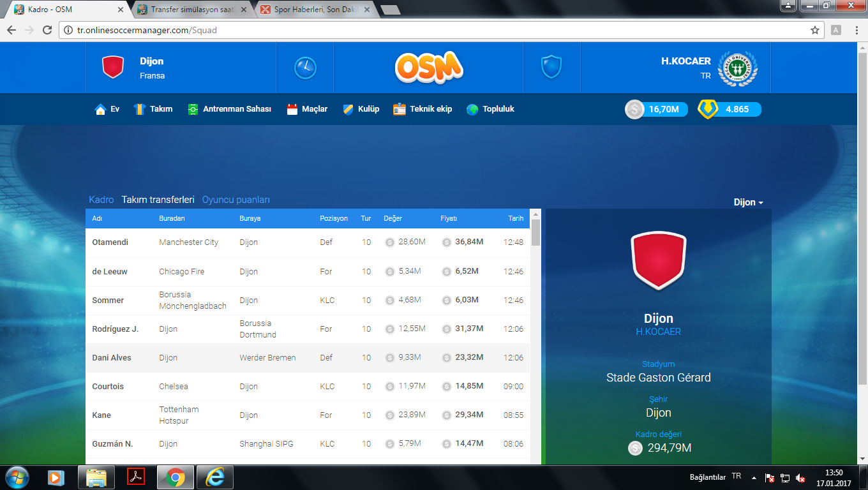Open the clock simulation timer icon
This screenshot has height=490, width=868.
[305, 68]
